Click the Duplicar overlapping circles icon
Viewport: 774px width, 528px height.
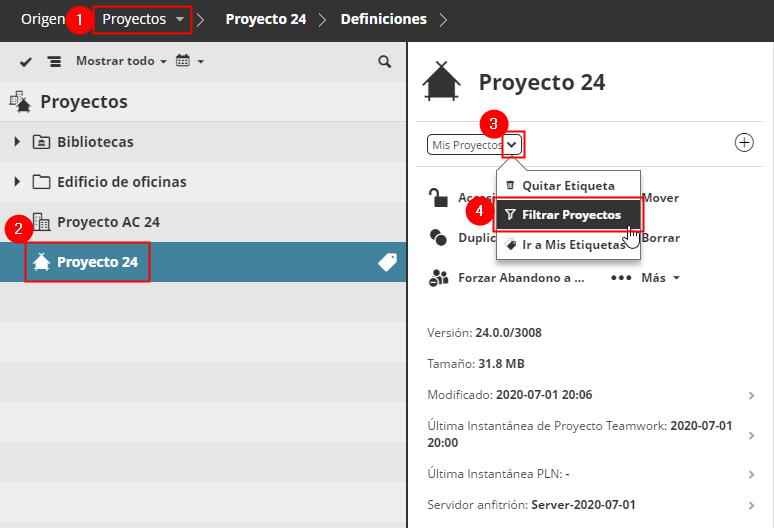coord(438,237)
